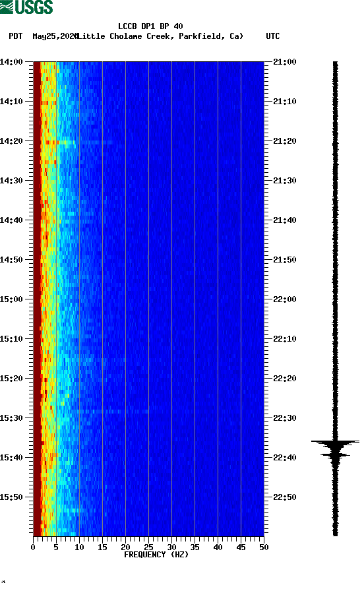Click the 30 Hz frequency tick label
364x589 pixels.
171,547
